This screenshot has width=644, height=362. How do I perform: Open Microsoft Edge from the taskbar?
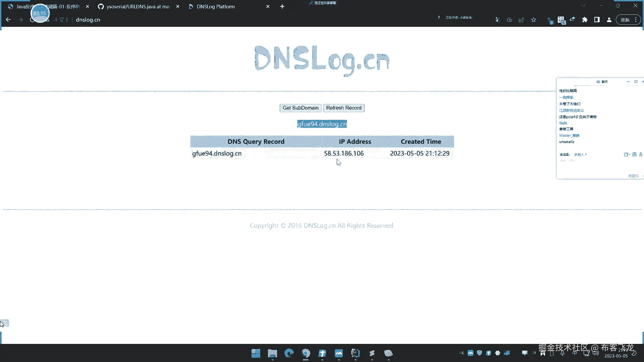pyautogui.click(x=289, y=353)
